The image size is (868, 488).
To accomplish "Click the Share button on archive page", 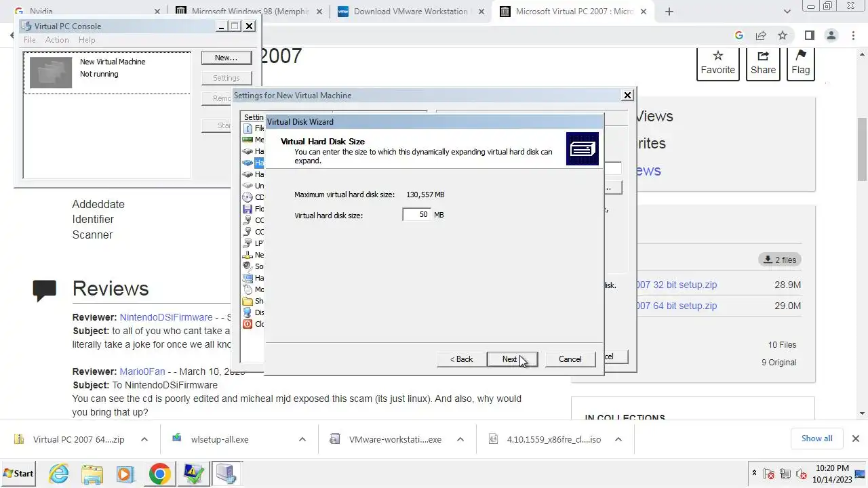I will pos(763,62).
